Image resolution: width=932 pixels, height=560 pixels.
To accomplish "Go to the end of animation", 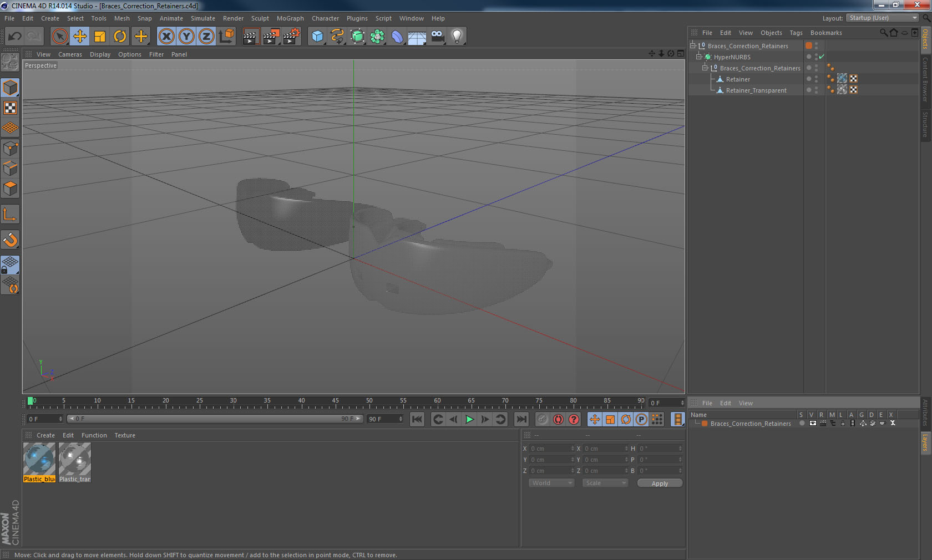I will (x=521, y=419).
